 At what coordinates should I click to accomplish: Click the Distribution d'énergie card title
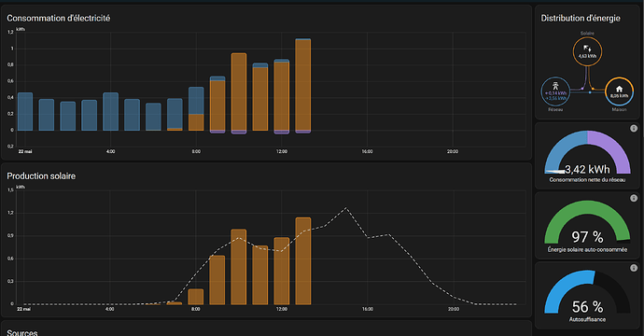point(581,18)
